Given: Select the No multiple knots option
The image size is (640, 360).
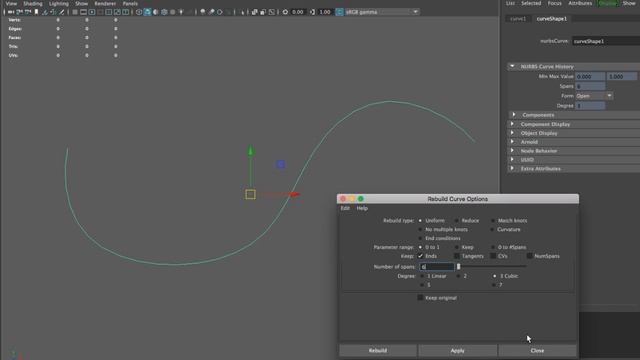Looking at the screenshot, I should pos(420,229).
